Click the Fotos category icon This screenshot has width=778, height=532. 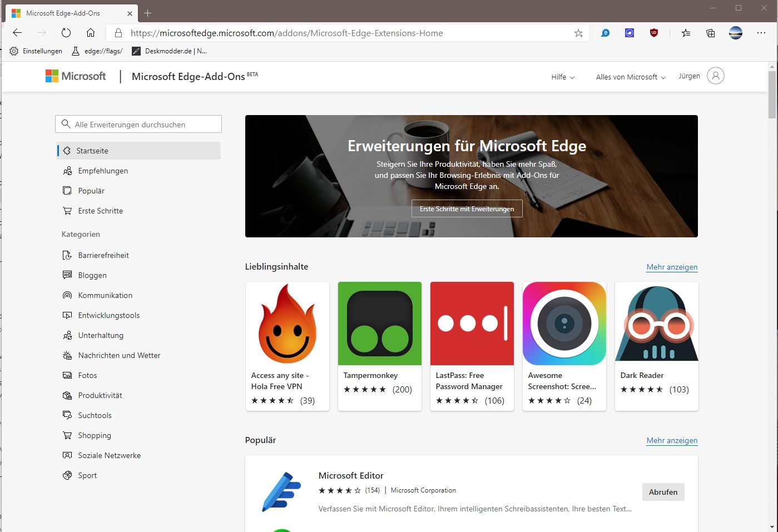point(67,375)
